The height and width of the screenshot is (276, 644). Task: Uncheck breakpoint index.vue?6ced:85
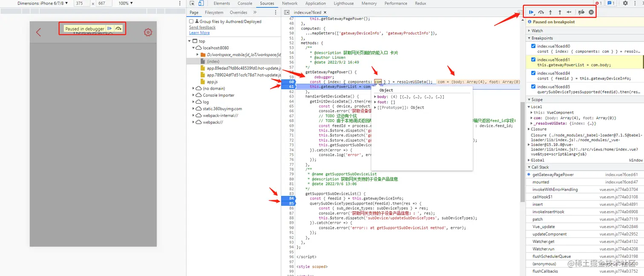pyautogui.click(x=533, y=86)
